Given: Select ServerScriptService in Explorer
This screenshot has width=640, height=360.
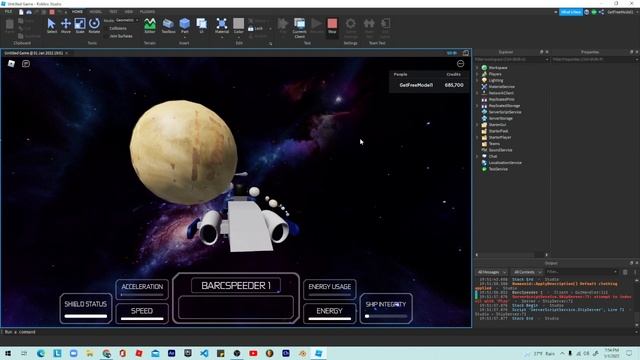Looking at the screenshot, I should (x=504, y=112).
